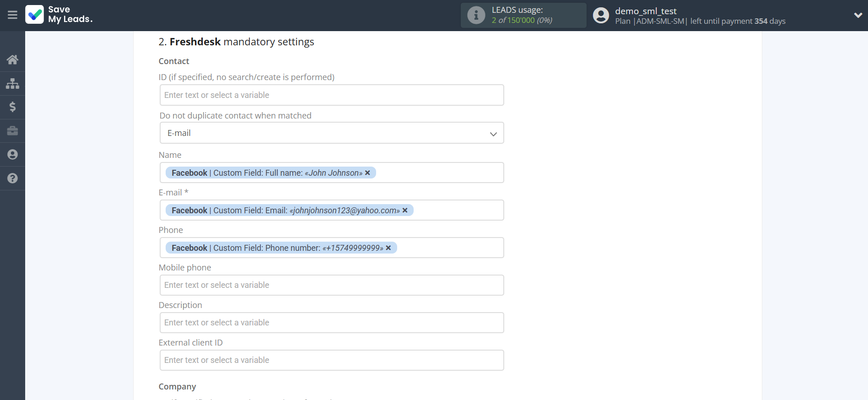Open the briefcase services icon

(12, 131)
